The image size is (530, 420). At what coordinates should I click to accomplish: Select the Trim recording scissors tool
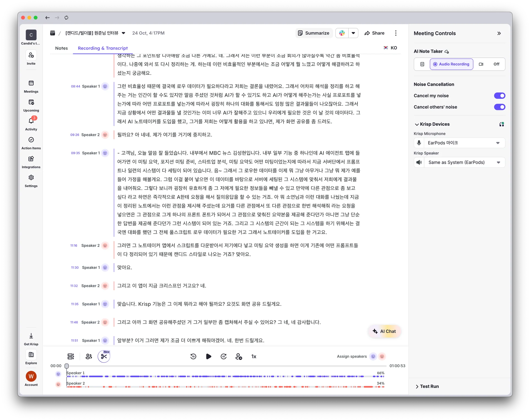[104, 356]
